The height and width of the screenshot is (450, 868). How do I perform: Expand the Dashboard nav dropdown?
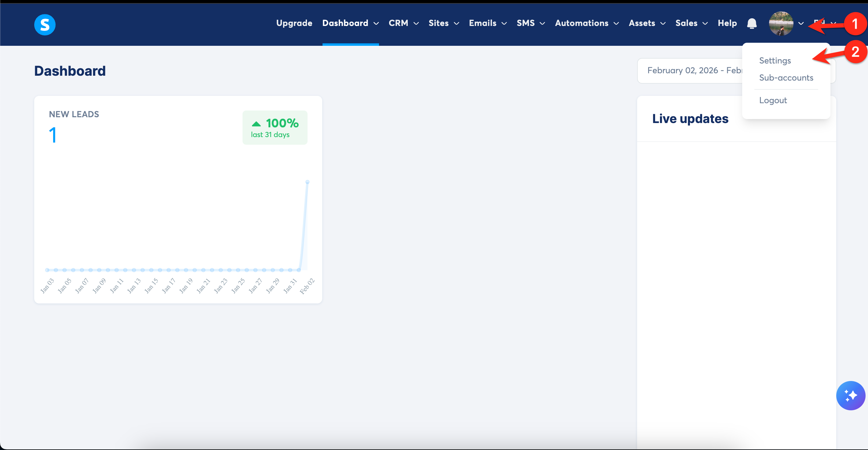click(x=350, y=23)
